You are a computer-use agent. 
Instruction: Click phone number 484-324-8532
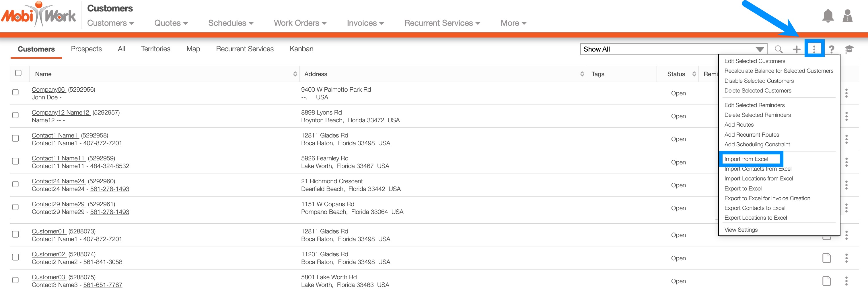tap(110, 166)
